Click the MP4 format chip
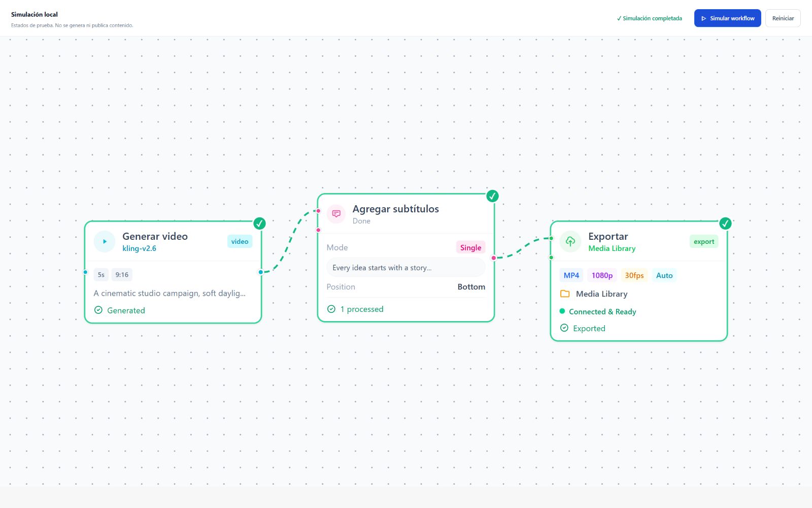Image resolution: width=812 pixels, height=508 pixels. [x=571, y=275]
